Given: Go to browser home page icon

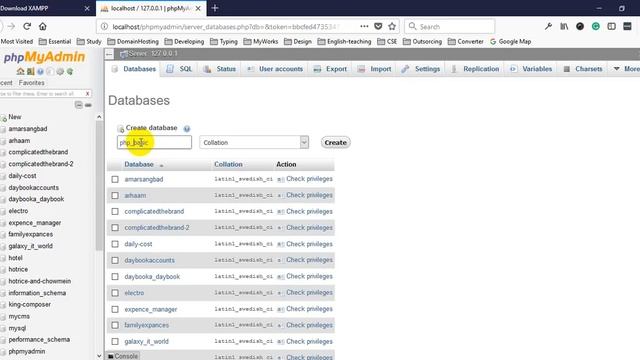Looking at the screenshot, I should click(43, 27).
